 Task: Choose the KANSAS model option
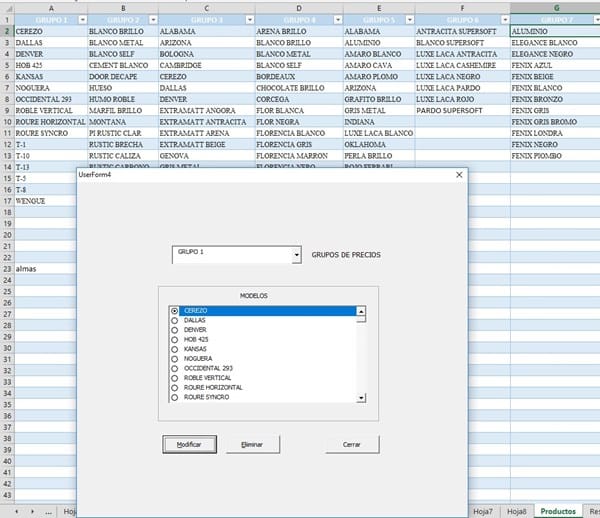point(176,349)
